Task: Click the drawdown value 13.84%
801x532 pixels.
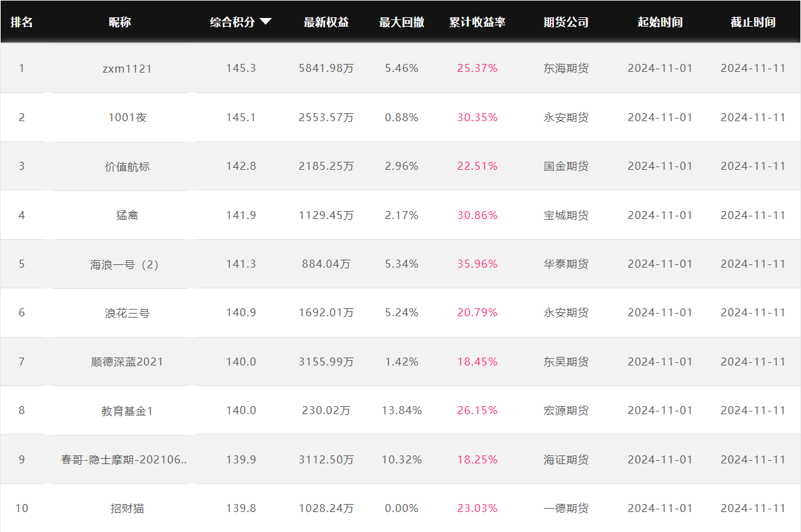Action: pyautogui.click(x=402, y=410)
